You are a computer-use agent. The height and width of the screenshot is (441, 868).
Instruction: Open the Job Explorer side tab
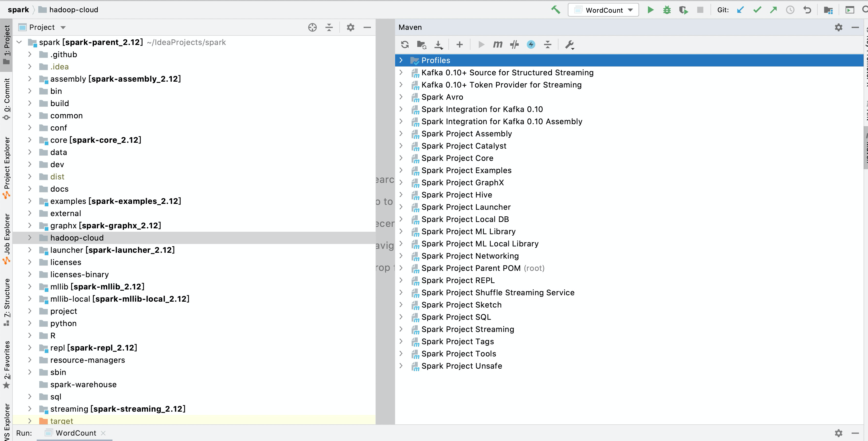click(x=6, y=239)
